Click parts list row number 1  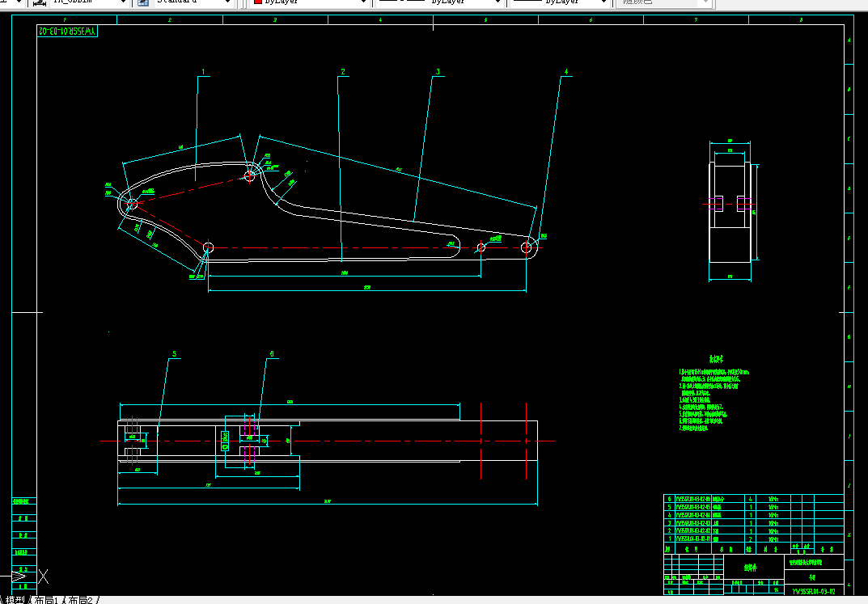pos(753,539)
